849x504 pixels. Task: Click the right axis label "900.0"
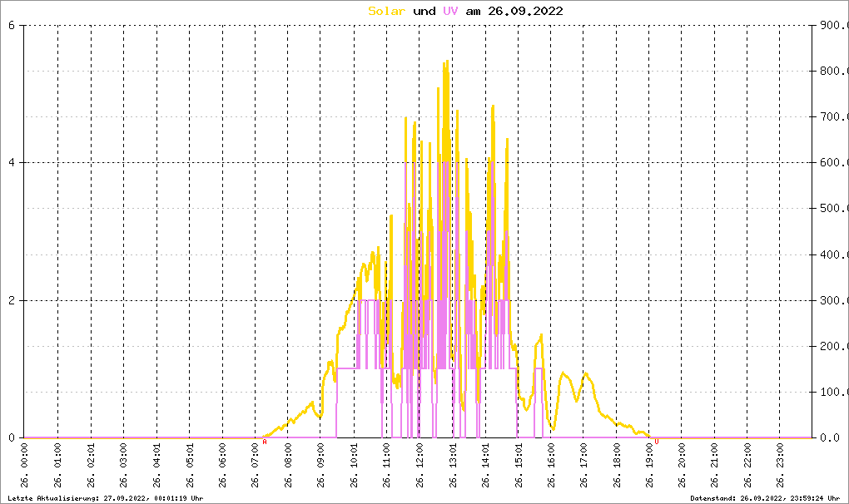click(x=832, y=25)
